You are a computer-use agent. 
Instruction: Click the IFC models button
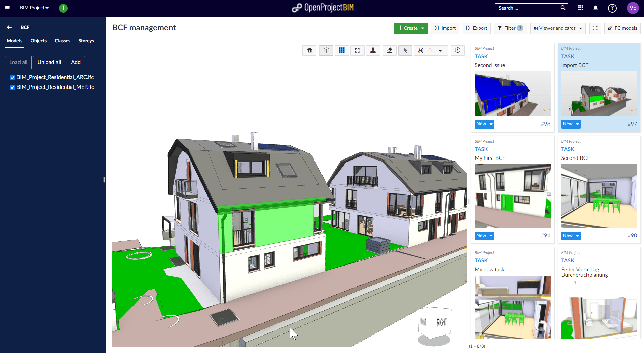622,28
